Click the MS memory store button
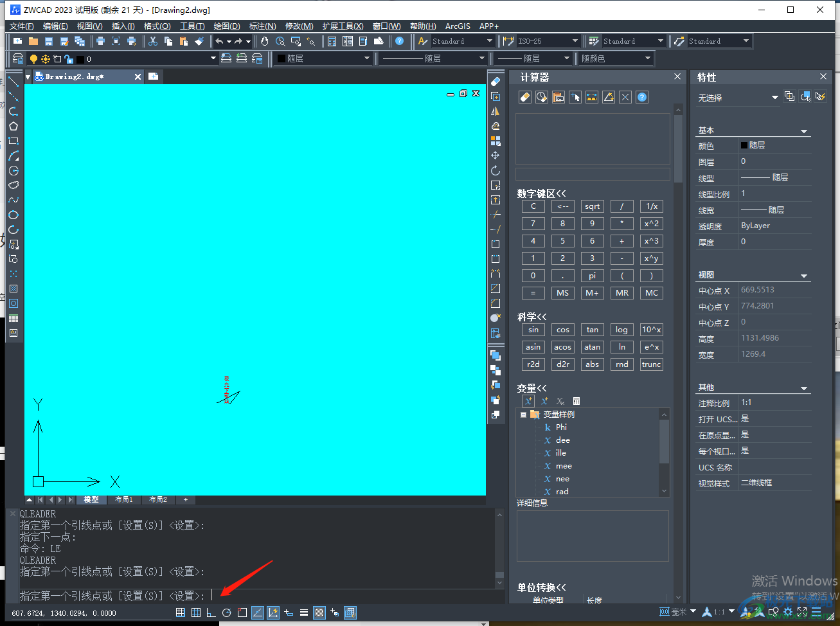This screenshot has width=840, height=626. point(562,293)
